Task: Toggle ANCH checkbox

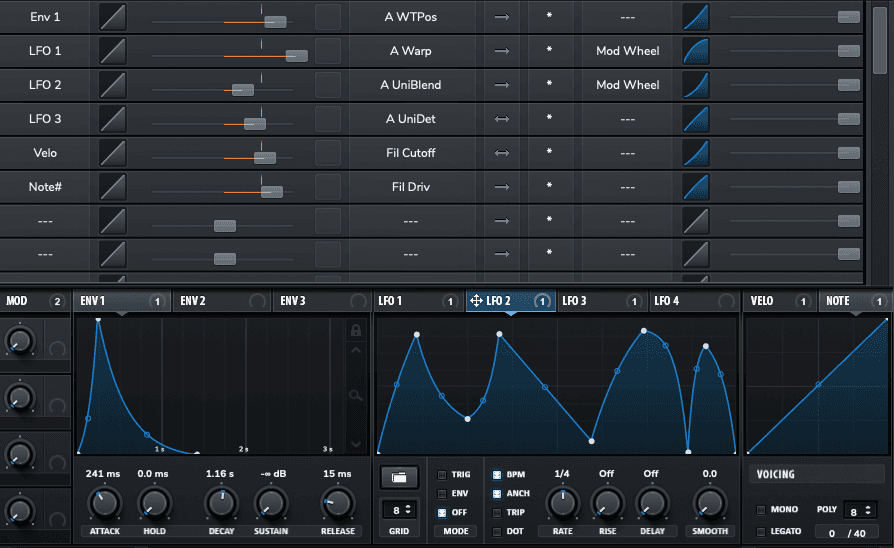Action: pyautogui.click(x=497, y=493)
